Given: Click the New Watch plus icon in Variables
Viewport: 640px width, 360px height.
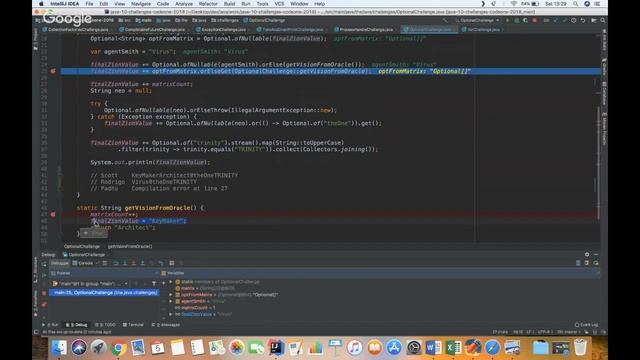Looking at the screenshot, I should pos(164,282).
